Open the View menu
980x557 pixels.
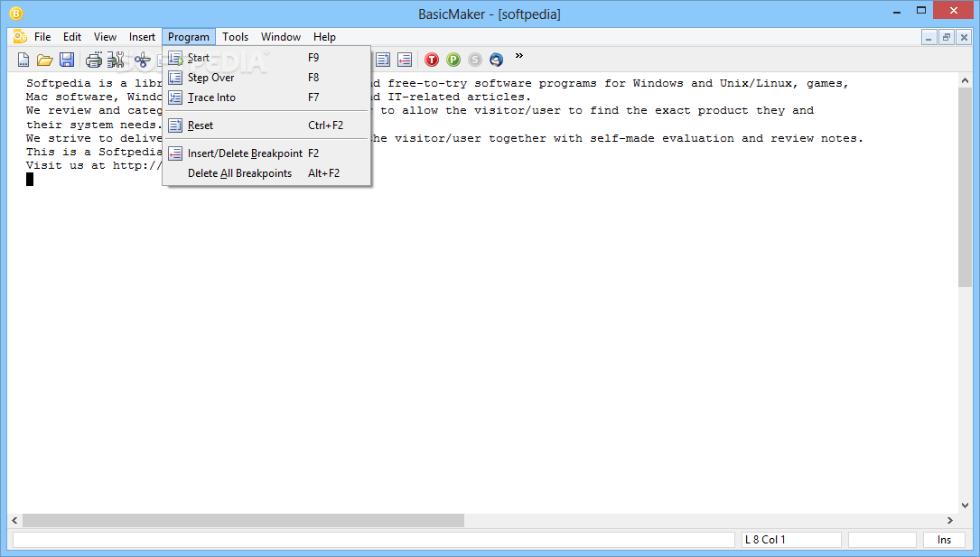click(x=105, y=37)
